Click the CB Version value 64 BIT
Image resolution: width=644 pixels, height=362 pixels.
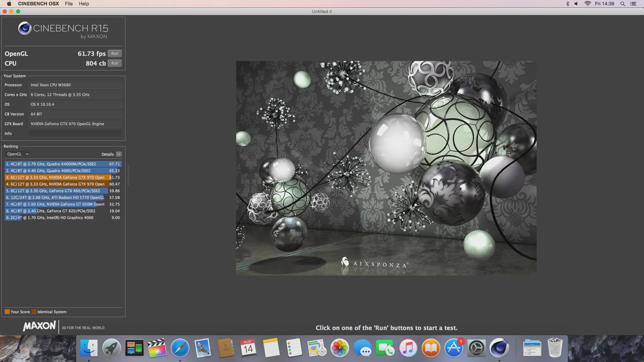(75, 114)
